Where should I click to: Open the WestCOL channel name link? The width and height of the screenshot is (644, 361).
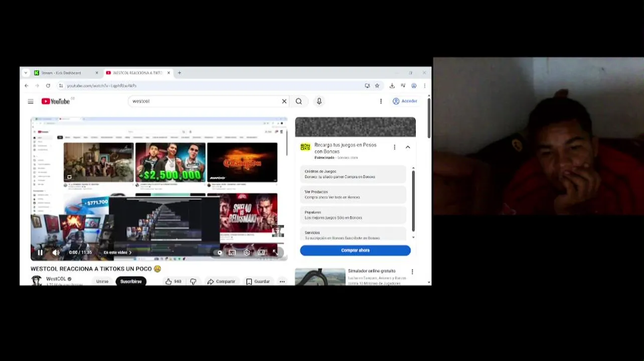pos(56,279)
